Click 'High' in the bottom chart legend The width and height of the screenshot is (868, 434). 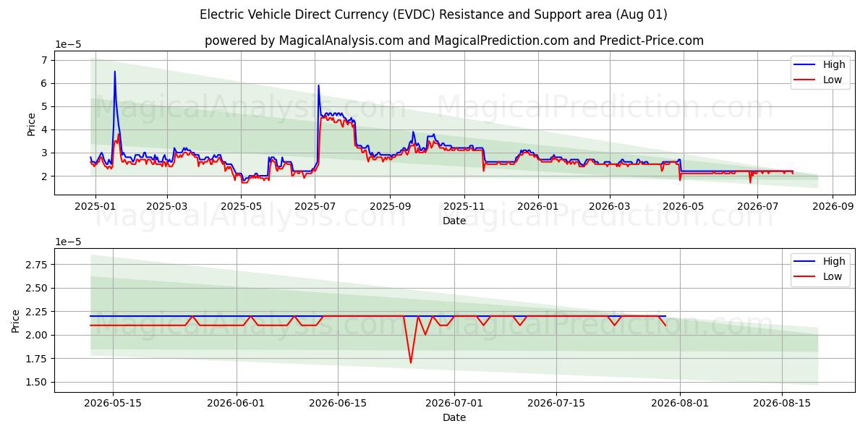pyautogui.click(x=834, y=261)
